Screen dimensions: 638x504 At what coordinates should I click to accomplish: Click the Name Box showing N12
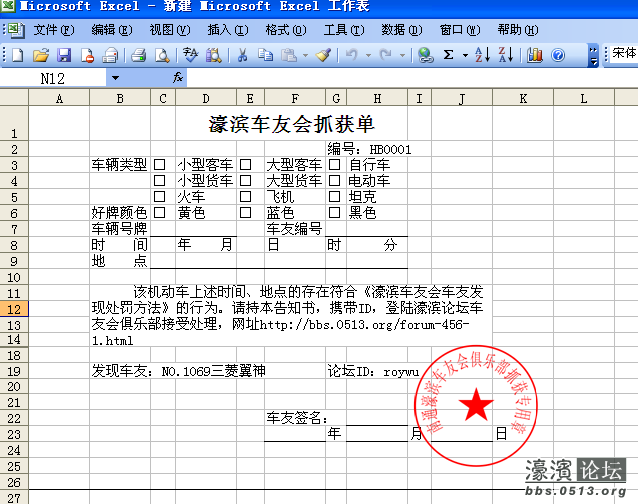[x=53, y=78]
